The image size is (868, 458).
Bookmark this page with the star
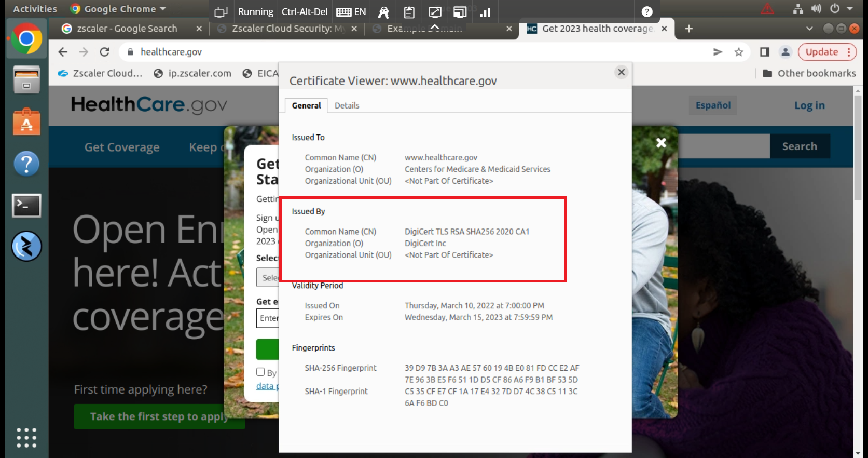coord(739,52)
